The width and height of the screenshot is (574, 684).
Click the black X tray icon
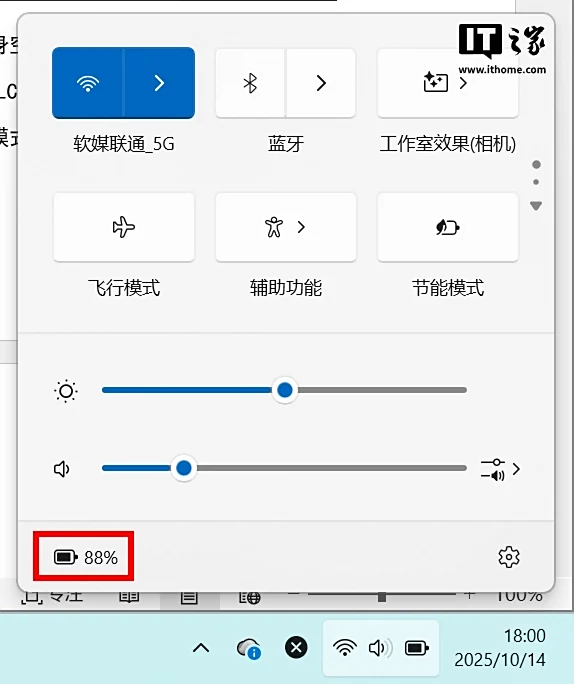(x=296, y=647)
